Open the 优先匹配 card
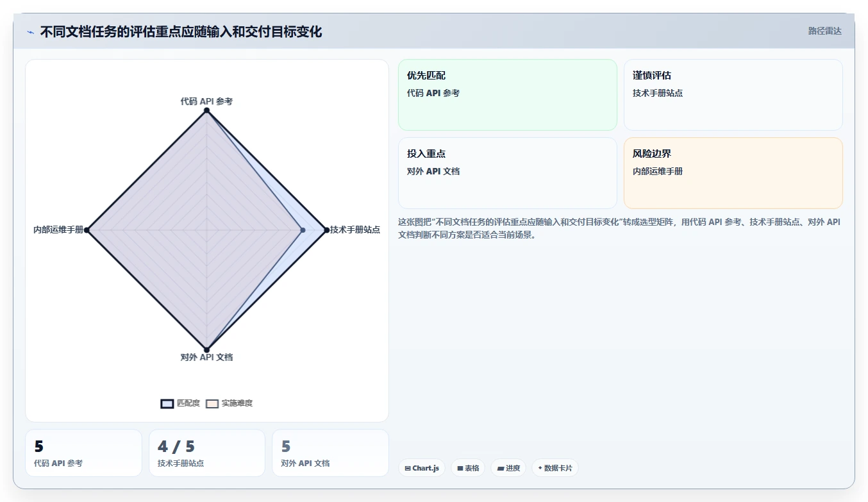 507,95
